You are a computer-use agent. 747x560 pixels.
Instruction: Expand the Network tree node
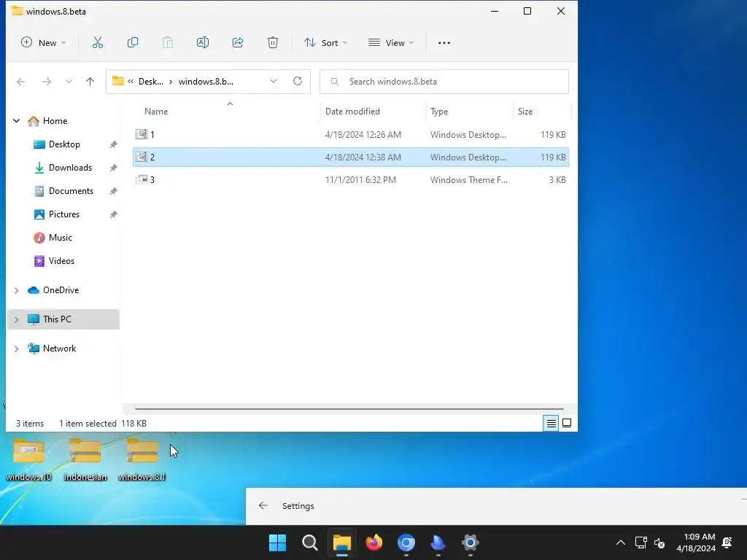[x=16, y=349]
